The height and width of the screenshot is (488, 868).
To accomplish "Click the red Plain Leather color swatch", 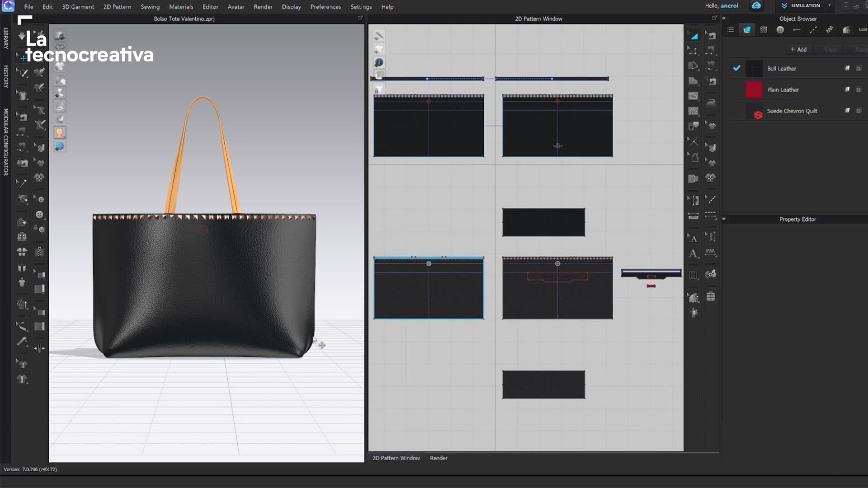I will (x=754, y=89).
